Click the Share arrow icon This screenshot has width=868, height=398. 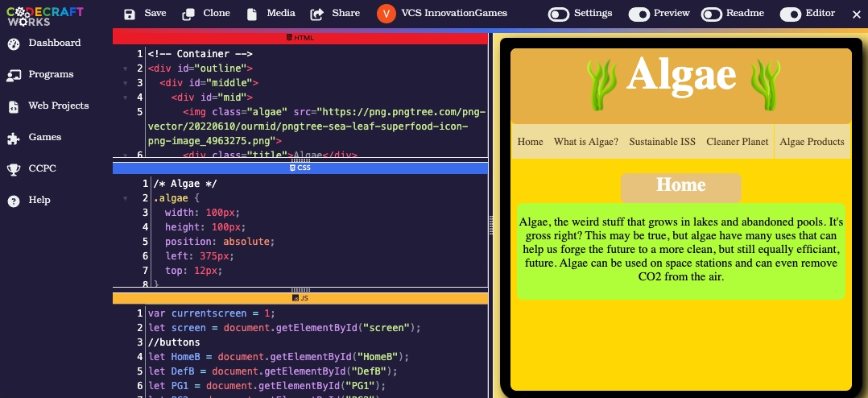(317, 15)
